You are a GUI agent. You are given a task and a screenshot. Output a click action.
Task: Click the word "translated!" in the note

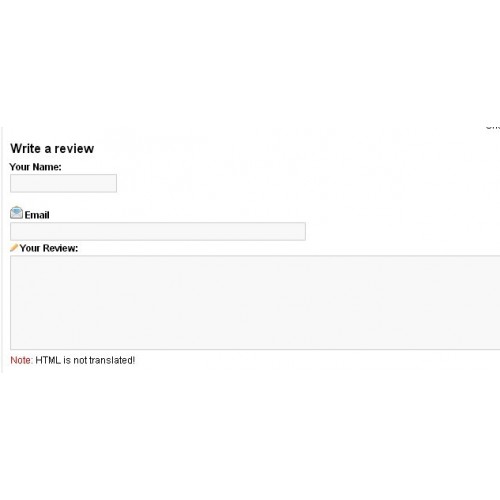point(112,360)
